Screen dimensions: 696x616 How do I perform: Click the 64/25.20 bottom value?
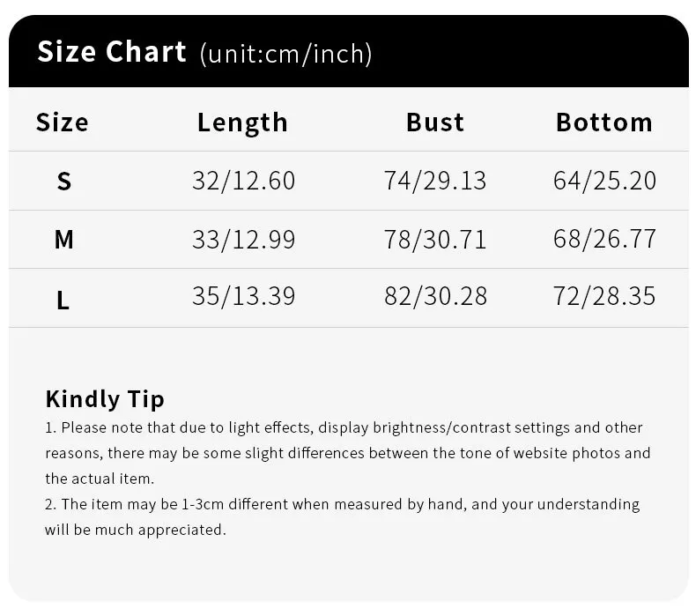tap(604, 181)
